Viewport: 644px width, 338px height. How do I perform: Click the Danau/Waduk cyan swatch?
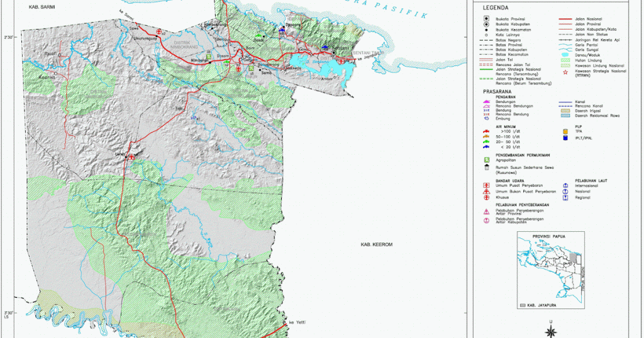click(x=565, y=55)
